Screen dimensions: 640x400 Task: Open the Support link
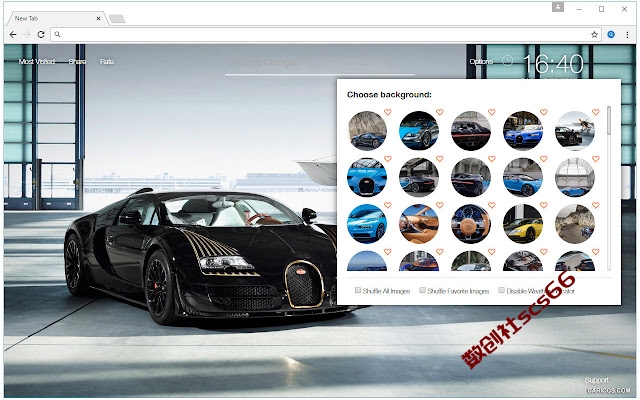[x=596, y=380]
